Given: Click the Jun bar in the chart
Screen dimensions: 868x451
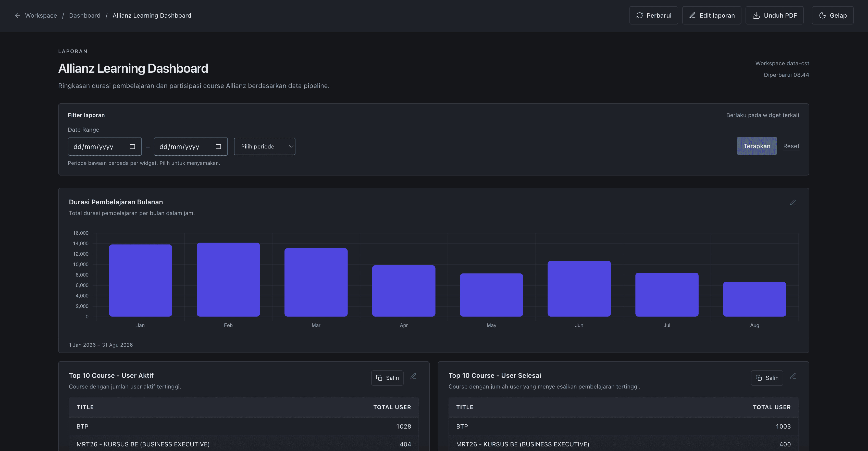Looking at the screenshot, I should click(x=579, y=288).
